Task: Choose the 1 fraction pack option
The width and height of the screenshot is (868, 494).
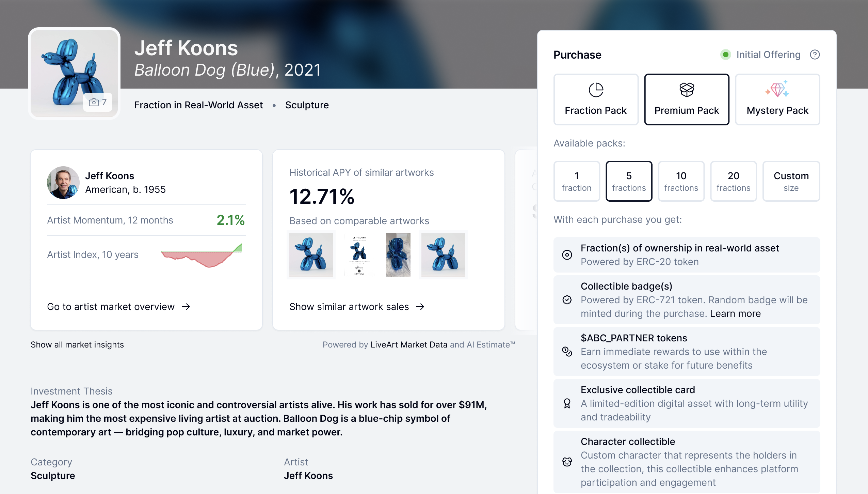Action: (577, 181)
